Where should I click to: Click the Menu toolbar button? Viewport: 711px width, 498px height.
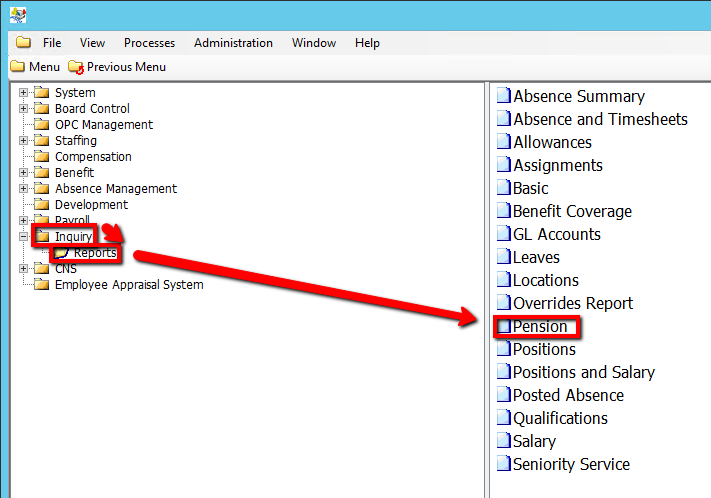35,67
